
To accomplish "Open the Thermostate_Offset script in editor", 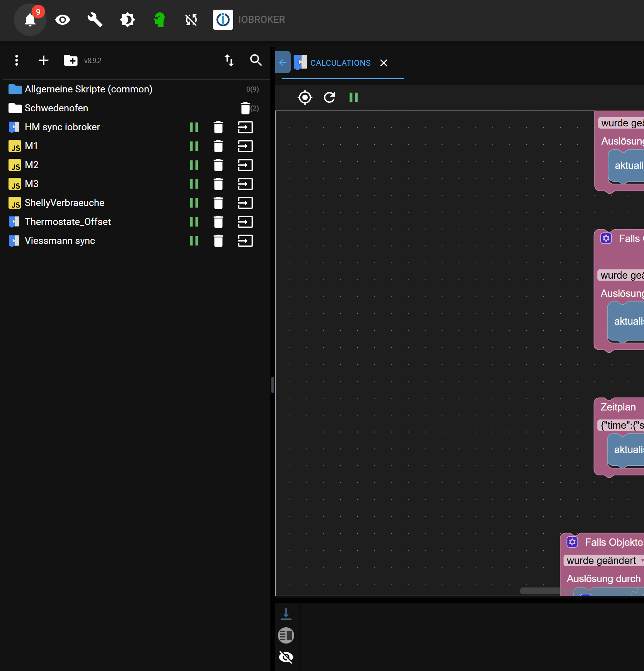I will [245, 222].
